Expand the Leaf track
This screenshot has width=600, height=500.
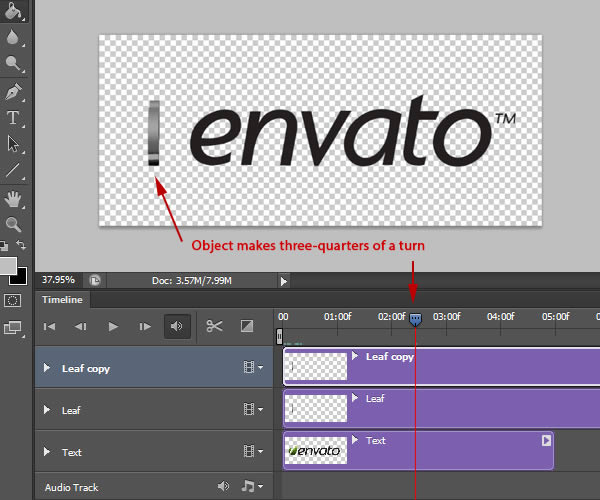[x=47, y=410]
